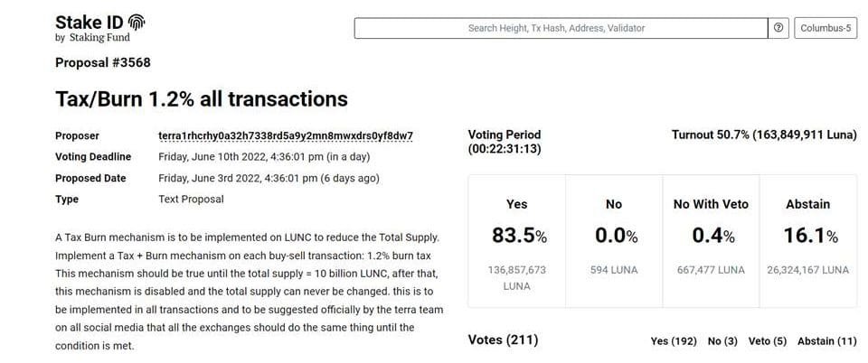
Task: Click the Proposal #3568 label
Action: 103,62
